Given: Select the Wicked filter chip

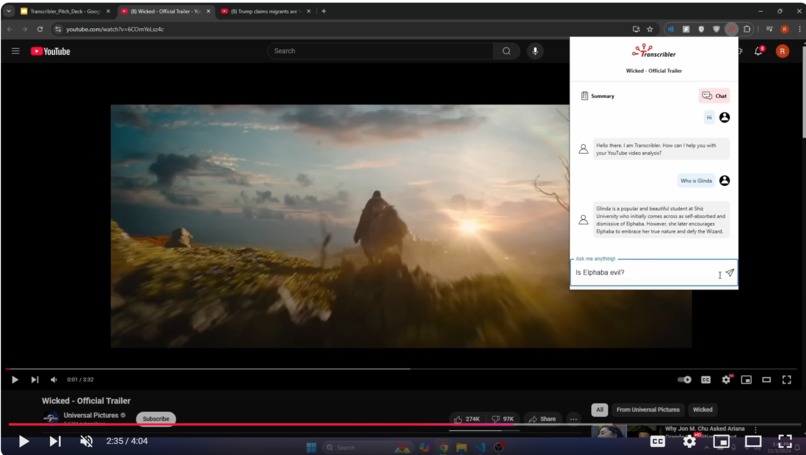Looking at the screenshot, I should pyautogui.click(x=703, y=410).
